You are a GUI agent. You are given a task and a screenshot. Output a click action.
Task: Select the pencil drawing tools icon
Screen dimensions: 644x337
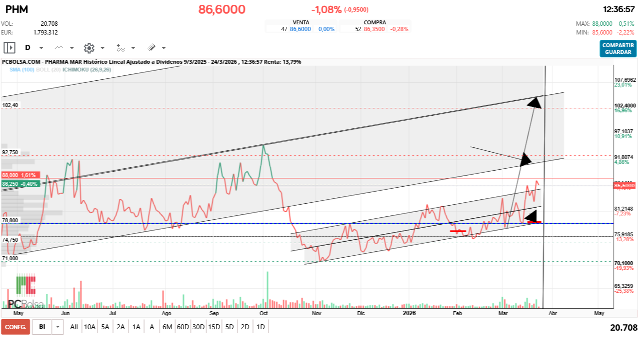(x=152, y=48)
